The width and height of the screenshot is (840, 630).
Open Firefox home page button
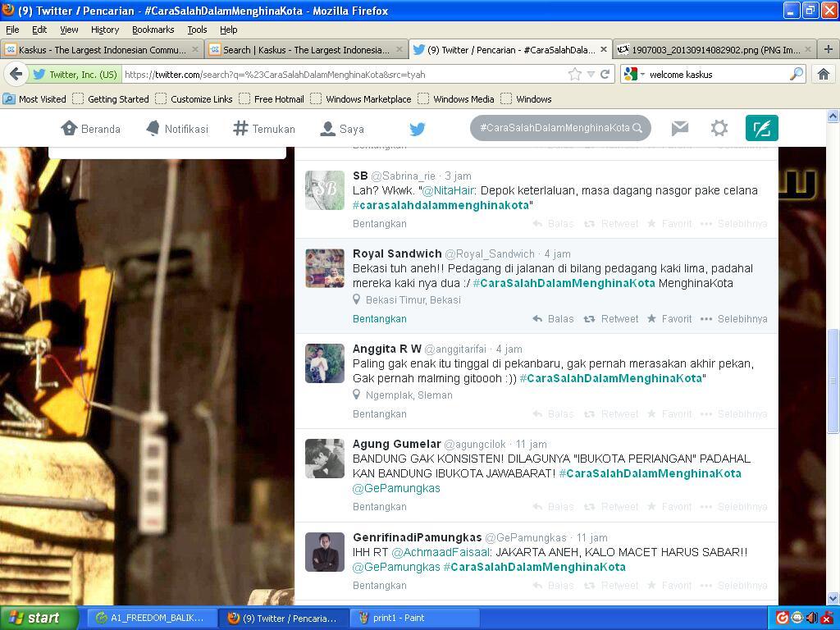pyautogui.click(x=824, y=74)
